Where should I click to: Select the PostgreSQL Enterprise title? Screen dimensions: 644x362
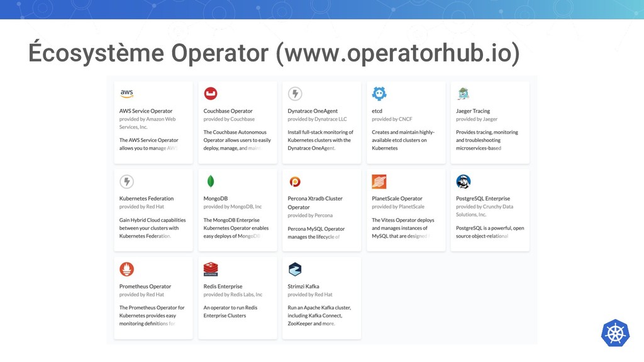pyautogui.click(x=483, y=198)
